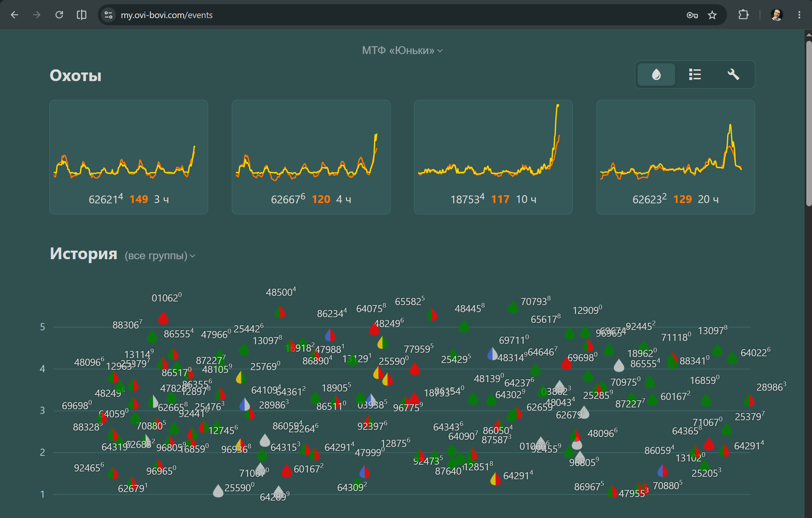Click the green droplet for 70793
Screen dimensions: 812x518
(x=513, y=307)
